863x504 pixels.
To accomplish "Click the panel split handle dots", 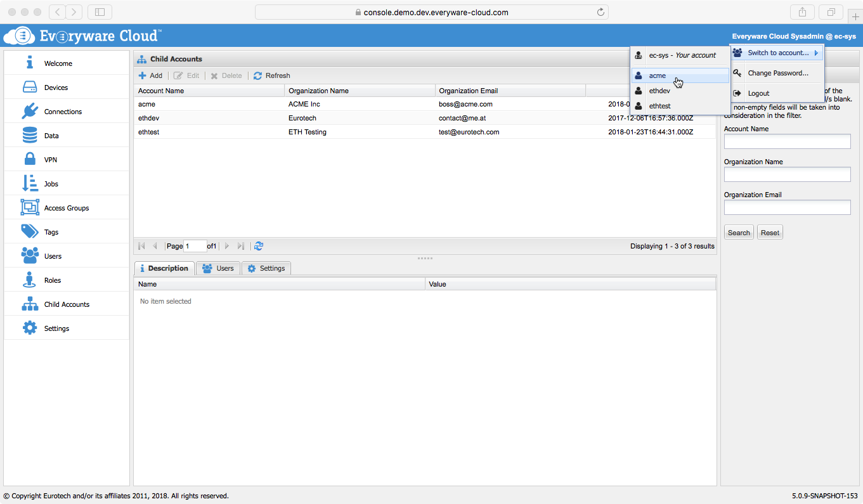I will coord(425,258).
